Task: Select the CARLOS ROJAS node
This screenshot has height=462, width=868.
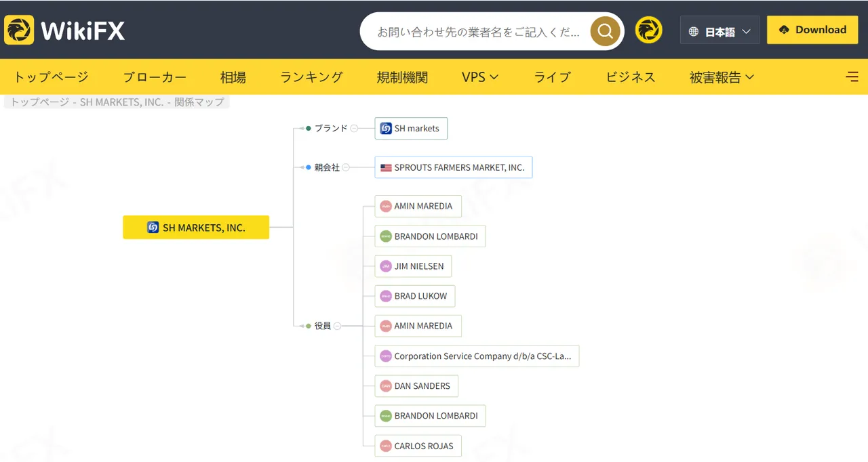Action: (418, 446)
